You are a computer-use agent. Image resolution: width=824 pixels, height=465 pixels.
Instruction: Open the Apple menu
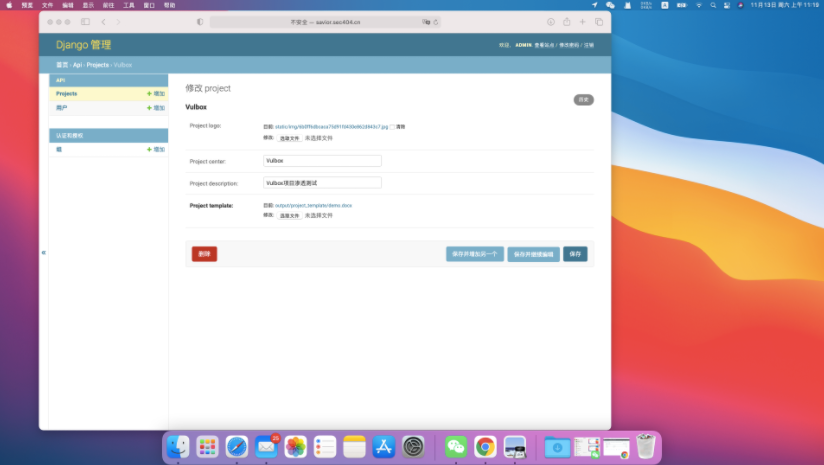(x=9, y=5)
